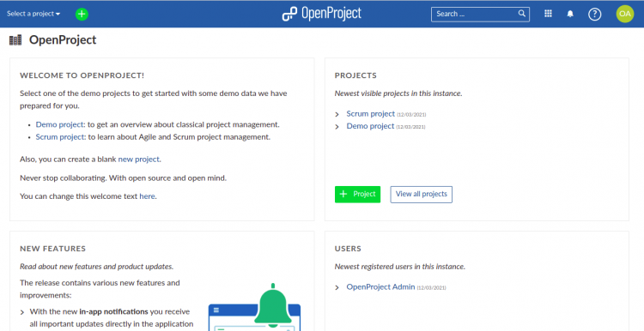Open the OA user avatar menu

(625, 14)
